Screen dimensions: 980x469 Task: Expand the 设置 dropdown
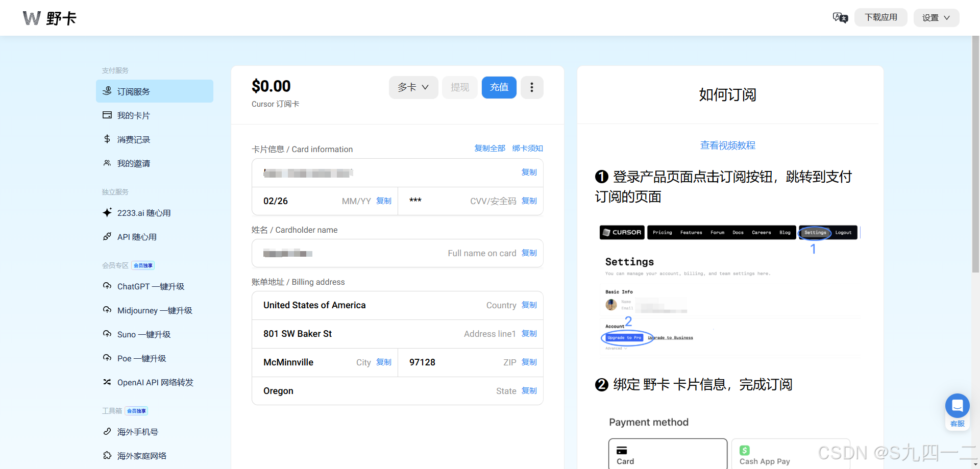point(936,18)
